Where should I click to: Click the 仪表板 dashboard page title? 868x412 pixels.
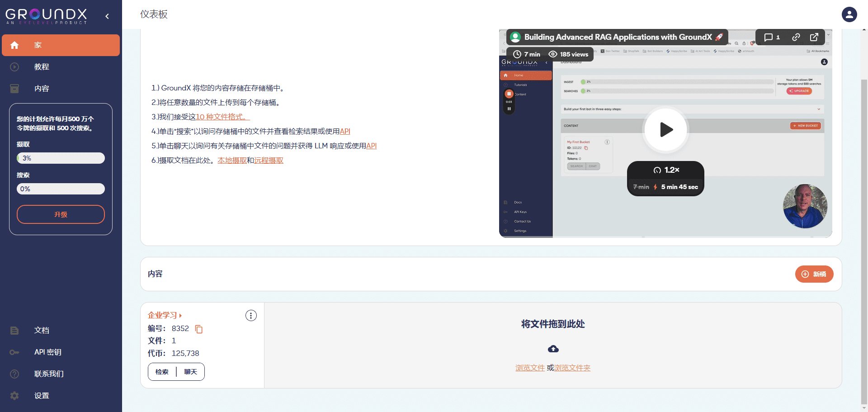point(154,14)
